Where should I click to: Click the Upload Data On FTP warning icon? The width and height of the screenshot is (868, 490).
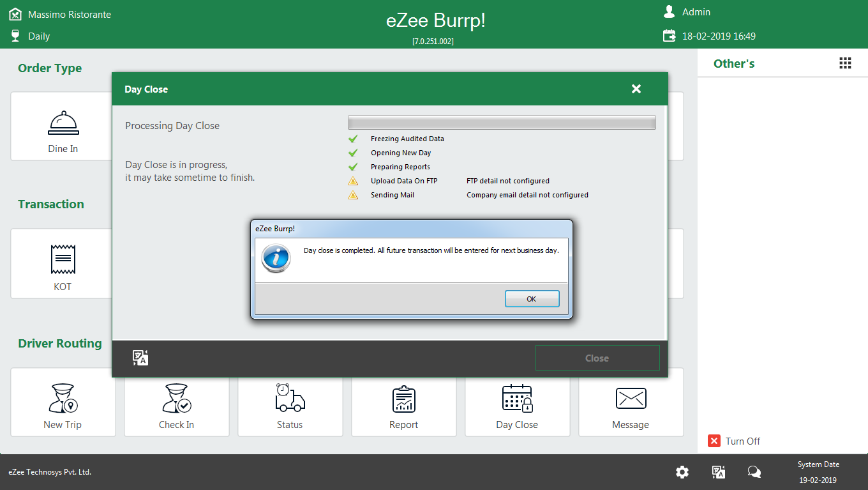(353, 181)
